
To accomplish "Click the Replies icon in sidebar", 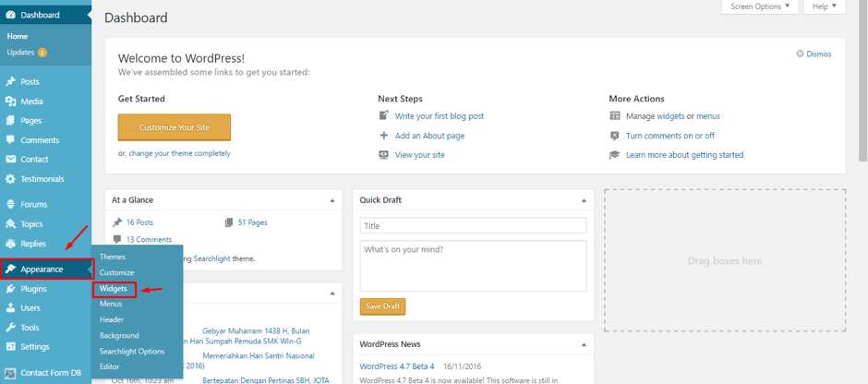I will 10,244.
